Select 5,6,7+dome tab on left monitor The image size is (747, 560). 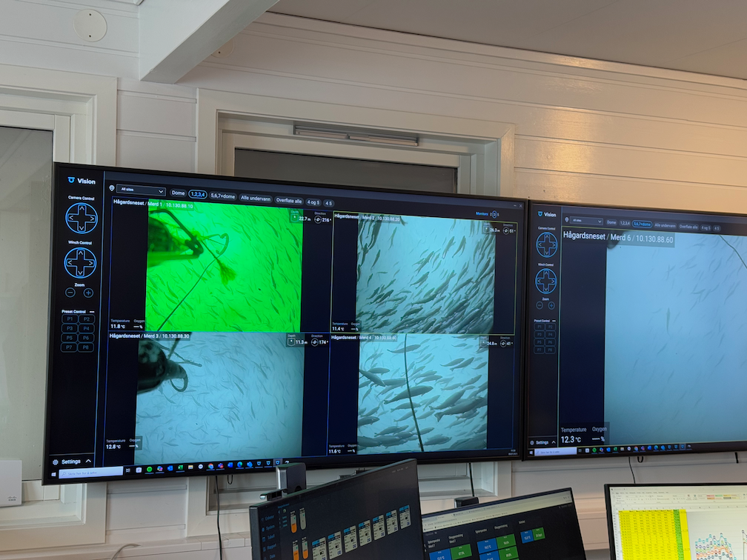click(x=223, y=196)
